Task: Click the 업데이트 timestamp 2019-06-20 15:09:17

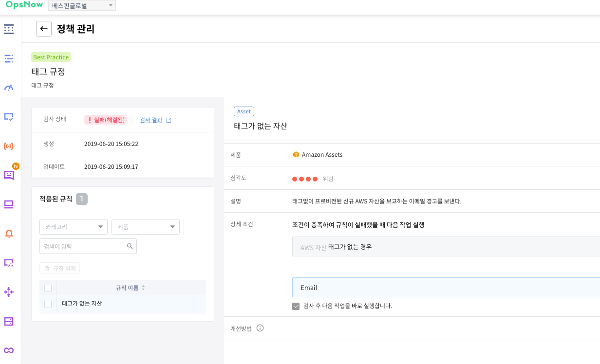Action: pyautogui.click(x=112, y=166)
